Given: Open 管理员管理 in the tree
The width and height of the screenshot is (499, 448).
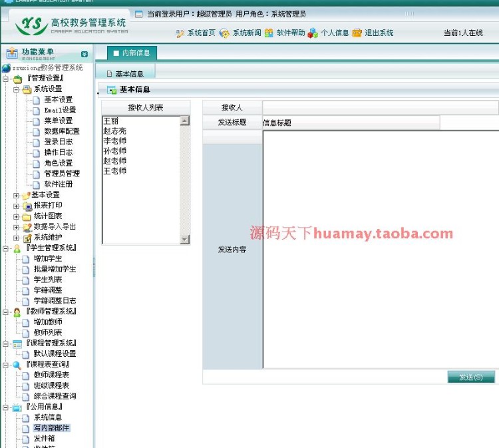Looking at the screenshot, I should point(62,174).
